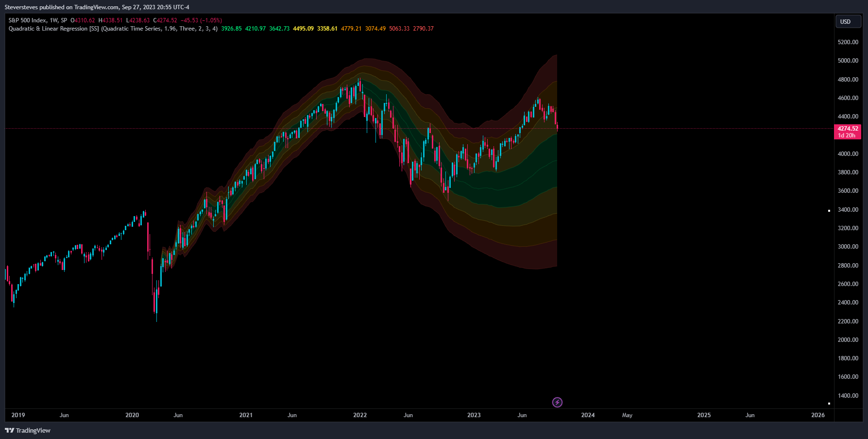Click the 4000.00 price axis label
The image size is (868, 439).
tap(848, 154)
